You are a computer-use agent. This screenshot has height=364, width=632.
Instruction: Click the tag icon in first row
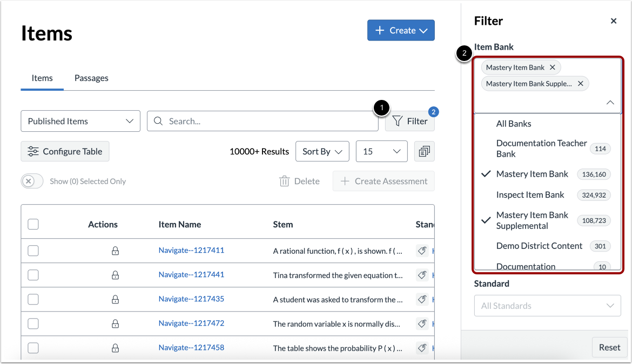coord(422,251)
